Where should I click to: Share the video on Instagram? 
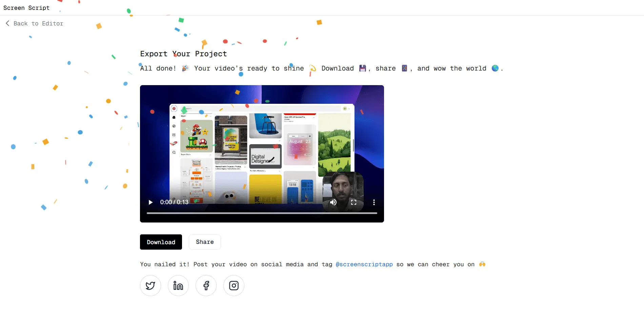pos(234,286)
